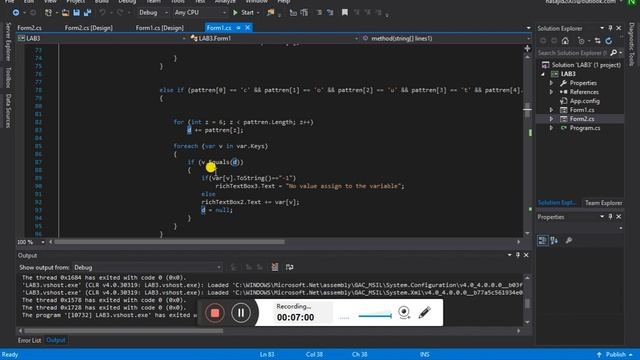Screen dimensions: 640x360
Task: Auto-hide the Properties panel with the pin icon
Action: tap(610, 217)
